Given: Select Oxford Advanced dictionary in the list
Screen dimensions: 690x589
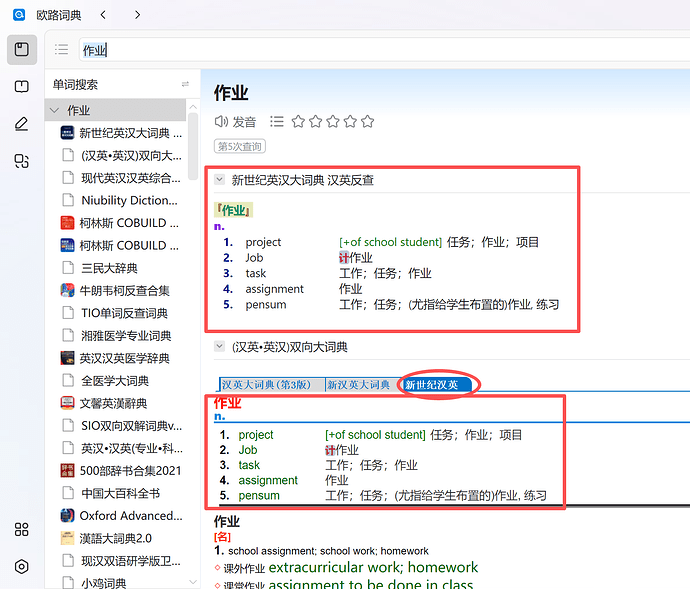Looking at the screenshot, I should [130, 516].
